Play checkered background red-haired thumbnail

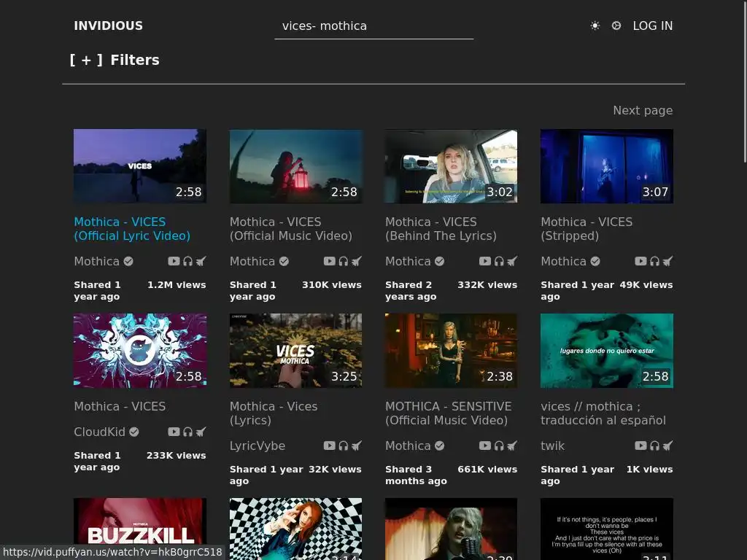tap(296, 529)
